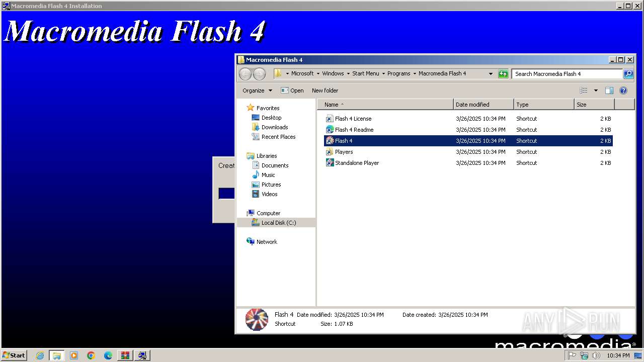The image size is (644, 362).
Task: Click the Show desktop button on the taskbar
Action: 638,355
